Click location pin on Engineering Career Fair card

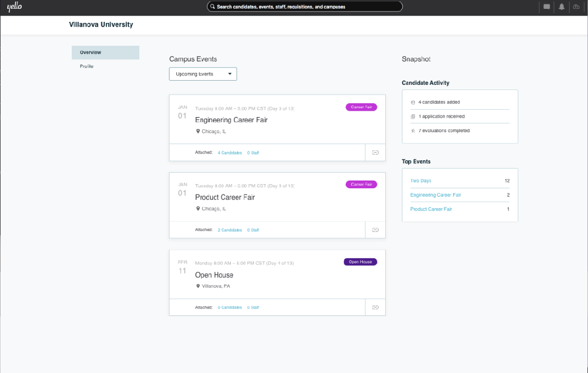point(198,131)
